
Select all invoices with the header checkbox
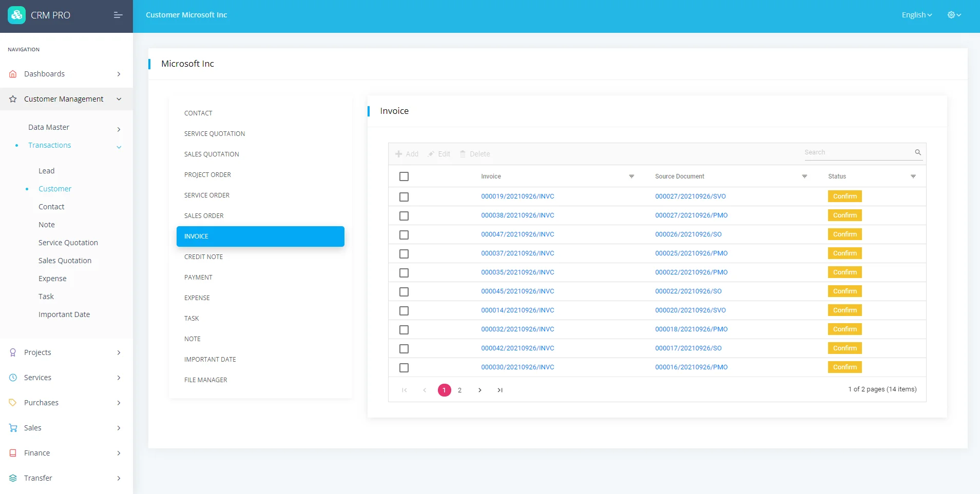pyautogui.click(x=404, y=176)
